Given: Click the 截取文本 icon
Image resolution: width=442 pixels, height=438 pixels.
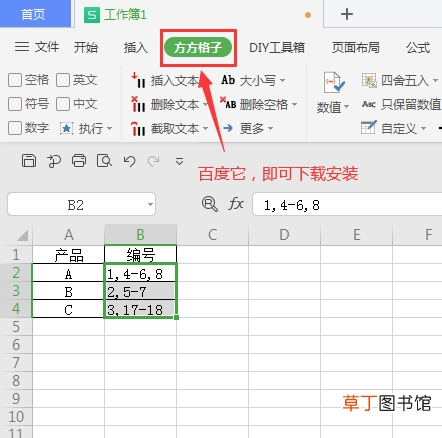Looking at the screenshot, I should (x=138, y=128).
